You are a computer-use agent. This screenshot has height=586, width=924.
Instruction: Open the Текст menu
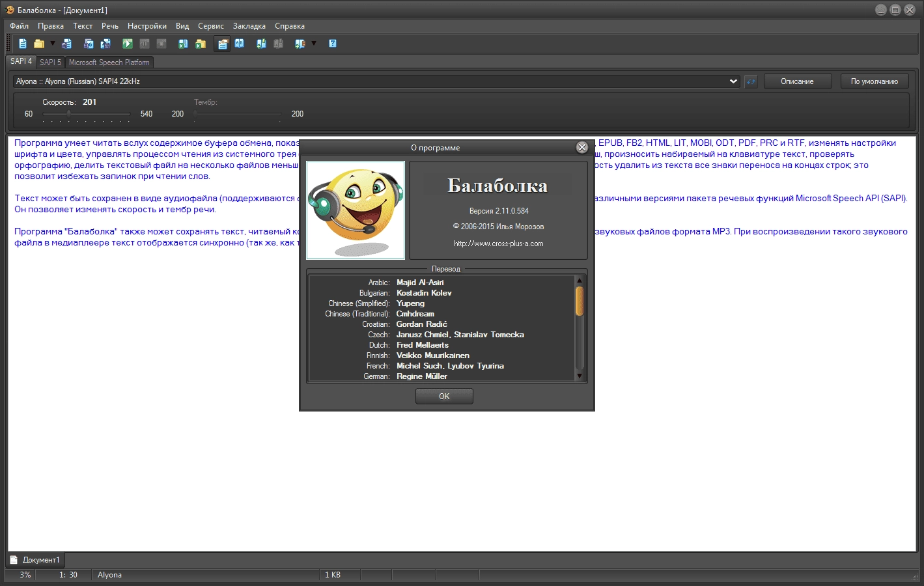tap(83, 26)
